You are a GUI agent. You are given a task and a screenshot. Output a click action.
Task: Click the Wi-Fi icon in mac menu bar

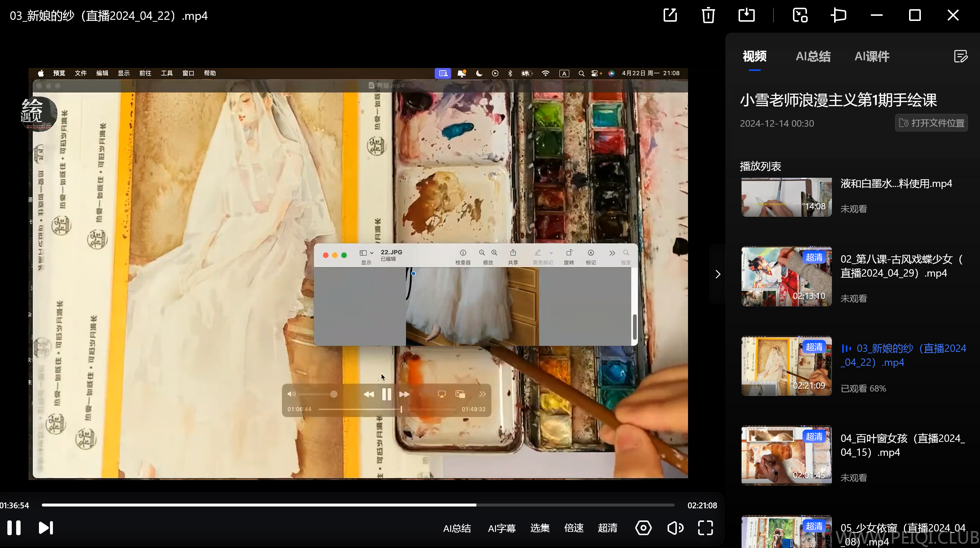[545, 73]
